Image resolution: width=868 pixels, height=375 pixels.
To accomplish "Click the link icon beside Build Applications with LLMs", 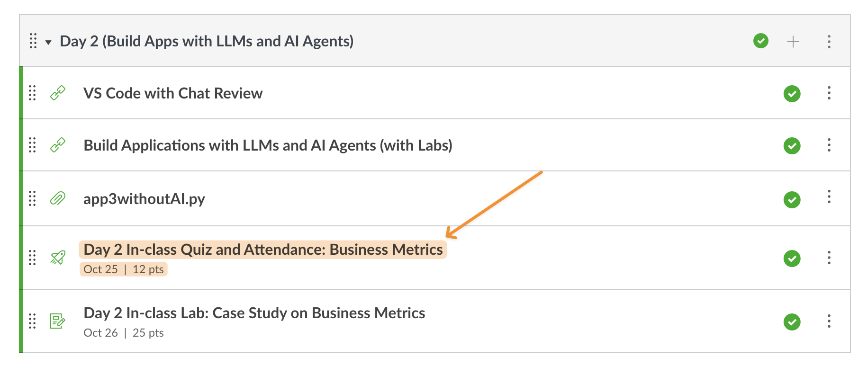I will click(x=58, y=145).
